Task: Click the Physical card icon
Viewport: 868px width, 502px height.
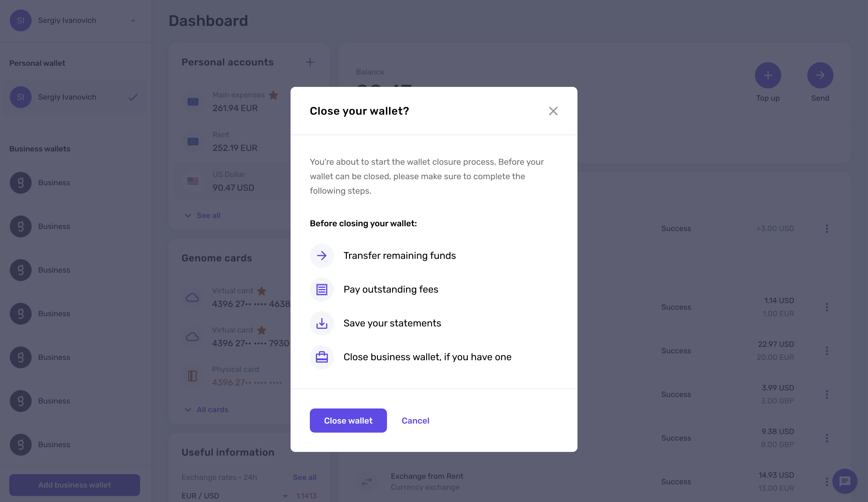Action: click(x=192, y=376)
